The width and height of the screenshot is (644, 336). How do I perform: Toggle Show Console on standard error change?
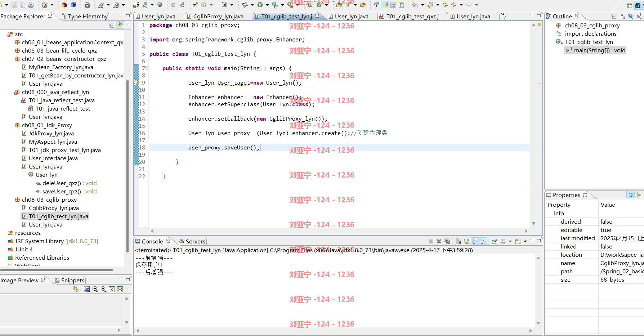483,241
